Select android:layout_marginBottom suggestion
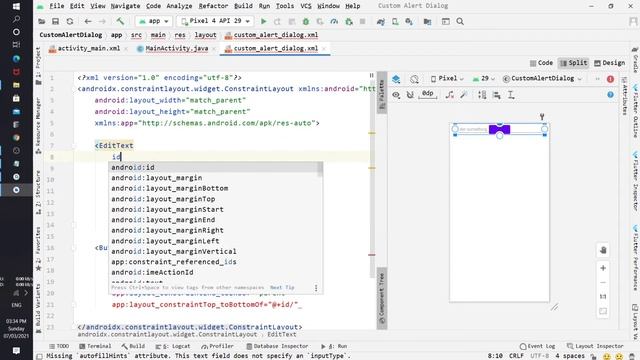Image resolution: width=640 pixels, height=360 pixels. [215, 189]
